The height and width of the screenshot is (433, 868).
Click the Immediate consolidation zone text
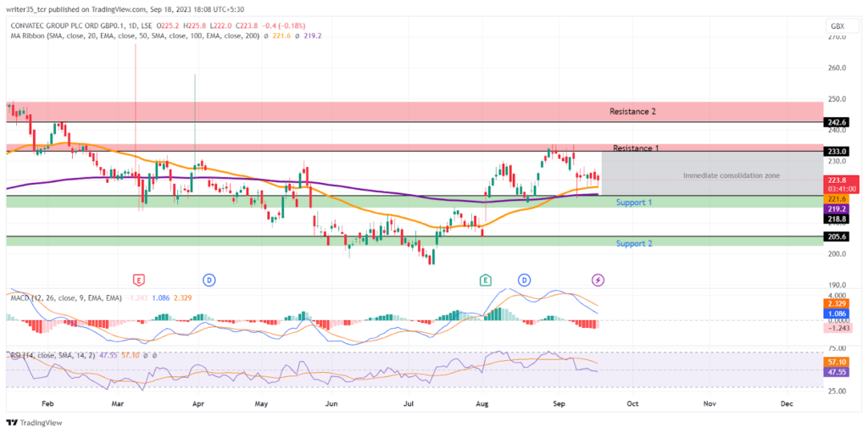tap(732, 175)
